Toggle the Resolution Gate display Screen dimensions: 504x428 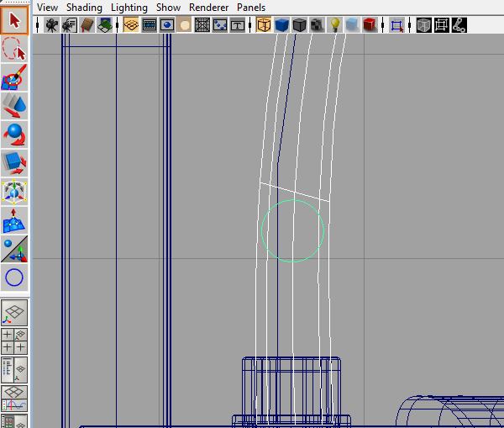coord(167,25)
